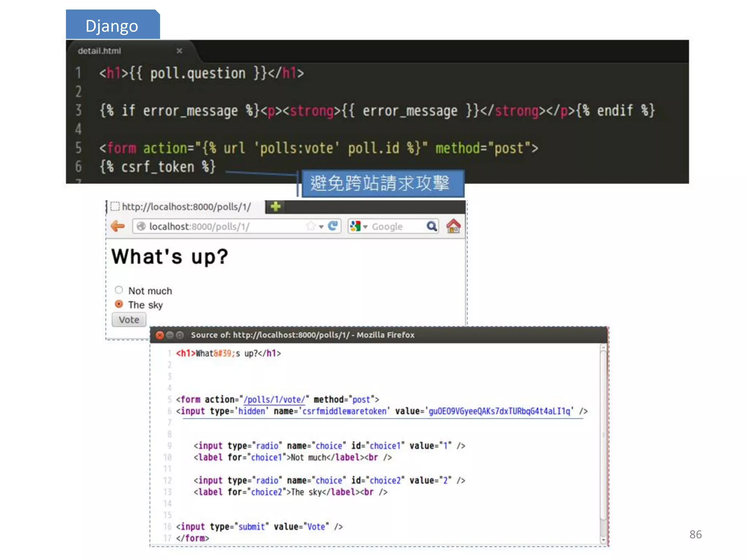Click the bookmark star icon

[310, 226]
